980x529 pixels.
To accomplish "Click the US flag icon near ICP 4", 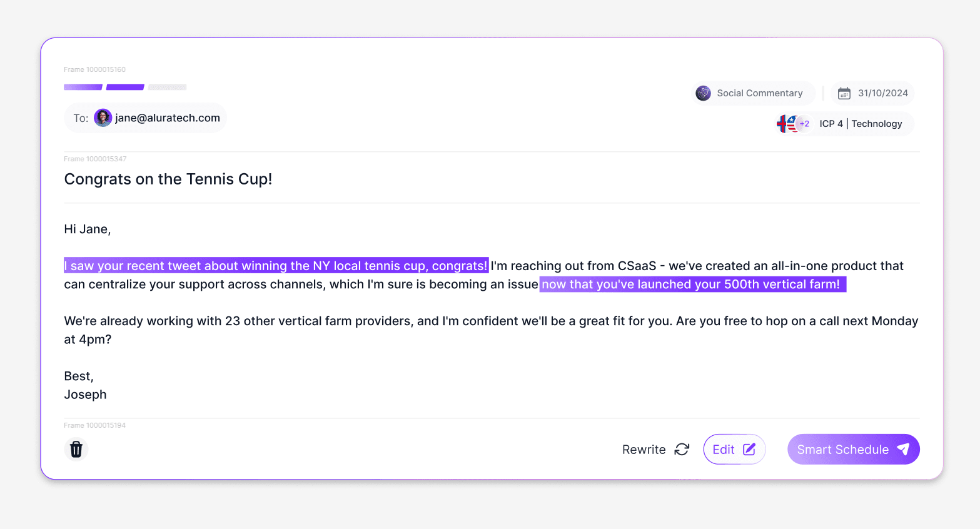I will pyautogui.click(x=792, y=123).
